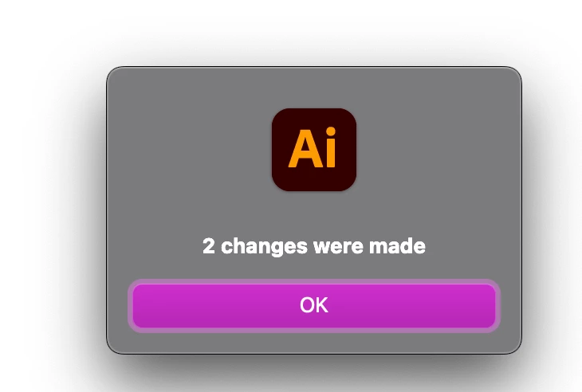Click the orange letter A in the Illustrator icon

(x=305, y=149)
